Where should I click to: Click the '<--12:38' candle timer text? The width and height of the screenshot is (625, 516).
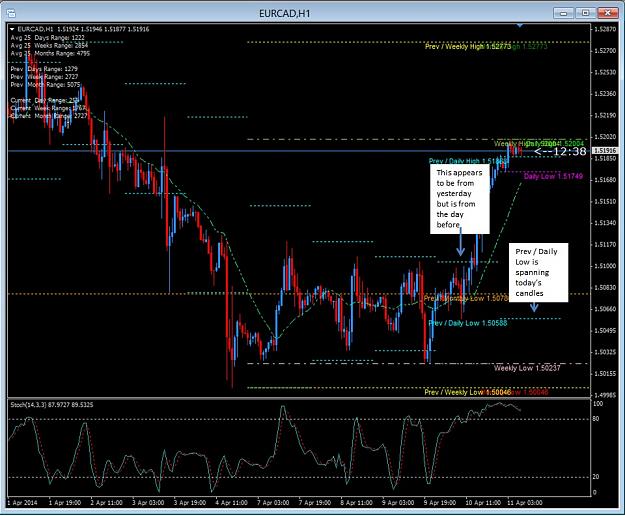coord(560,151)
